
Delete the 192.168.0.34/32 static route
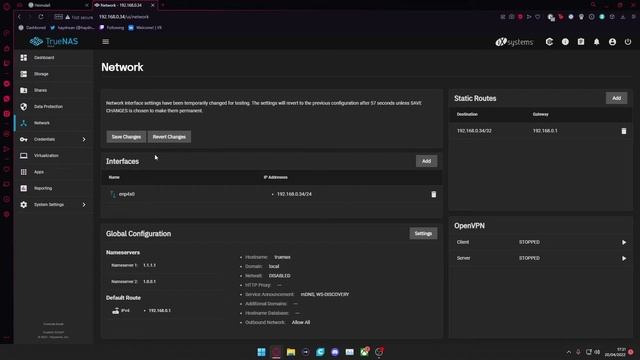[624, 131]
